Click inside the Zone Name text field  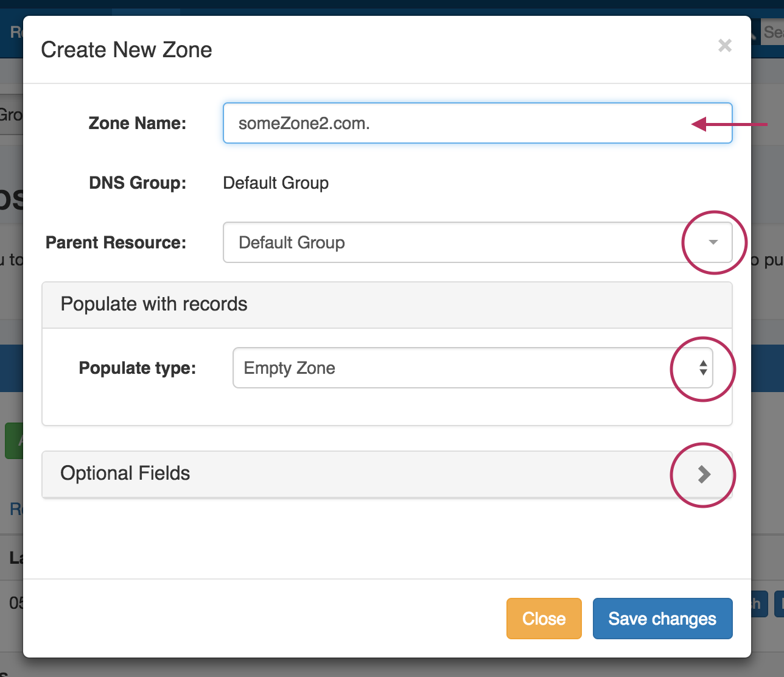coord(478,123)
